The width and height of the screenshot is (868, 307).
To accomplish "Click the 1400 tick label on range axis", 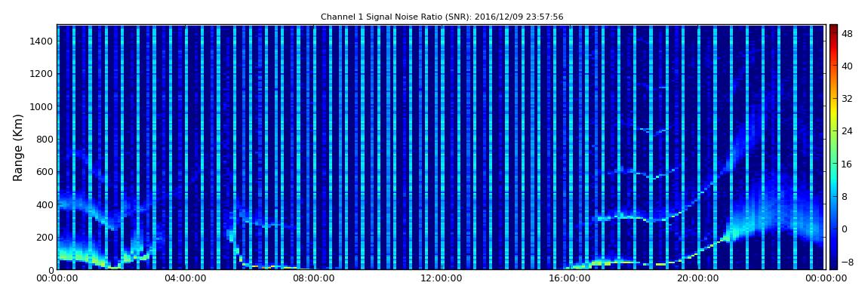I will [42, 41].
